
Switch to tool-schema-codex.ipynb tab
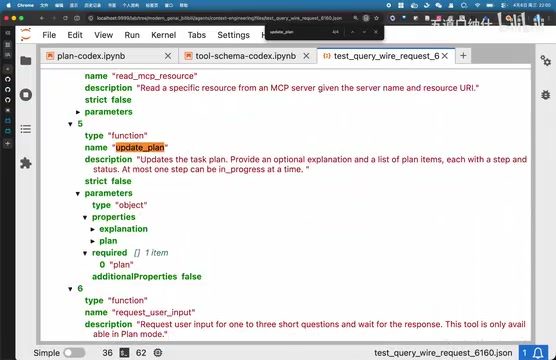(245, 56)
